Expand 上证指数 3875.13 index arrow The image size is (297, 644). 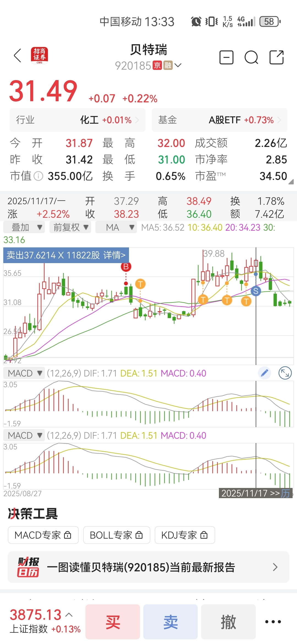tap(69, 615)
